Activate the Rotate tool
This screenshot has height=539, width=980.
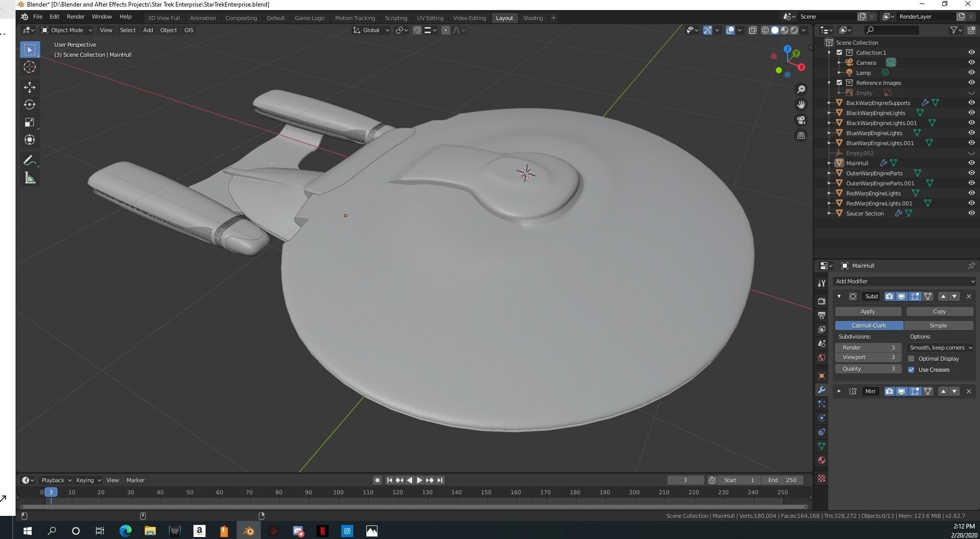pos(30,104)
